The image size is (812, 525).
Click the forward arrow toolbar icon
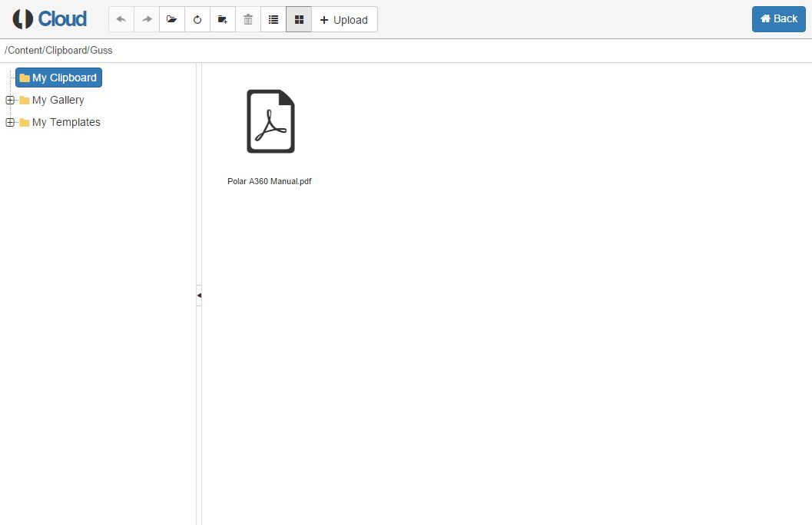147,20
